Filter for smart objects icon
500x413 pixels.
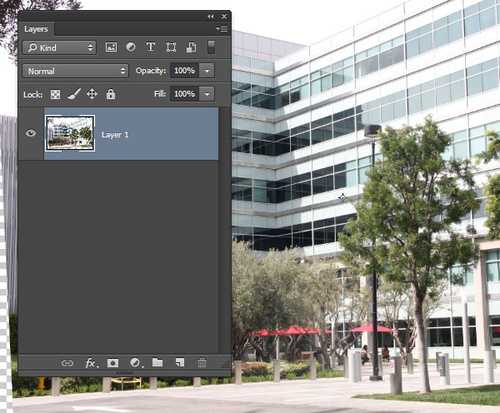pyautogui.click(x=191, y=47)
